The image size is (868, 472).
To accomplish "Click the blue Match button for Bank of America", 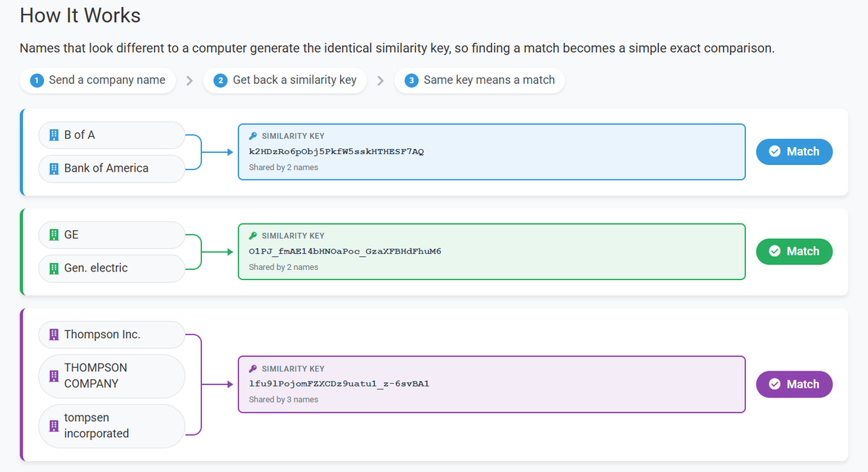I will [794, 151].
